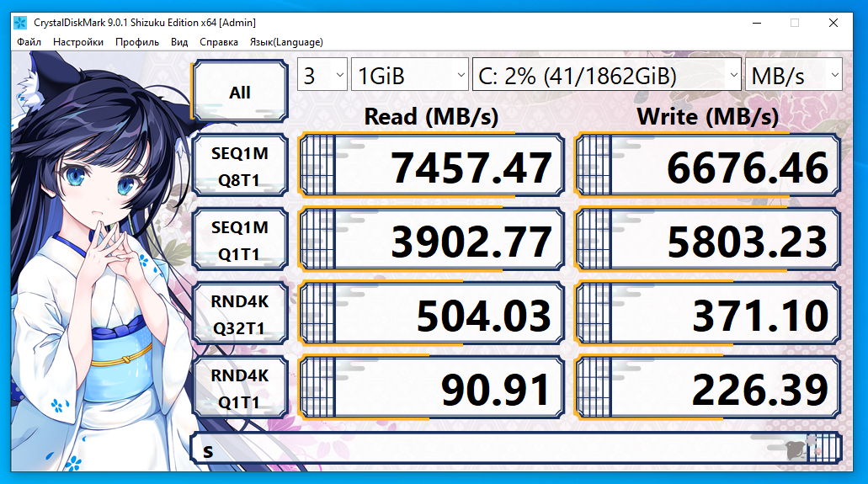Start the SEQ1M Q8T1 test
The image size is (868, 484).
[x=240, y=166]
